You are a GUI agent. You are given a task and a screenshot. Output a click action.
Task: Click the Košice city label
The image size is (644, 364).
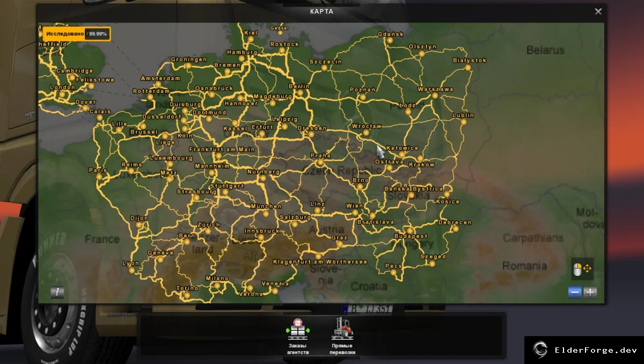pos(448,202)
